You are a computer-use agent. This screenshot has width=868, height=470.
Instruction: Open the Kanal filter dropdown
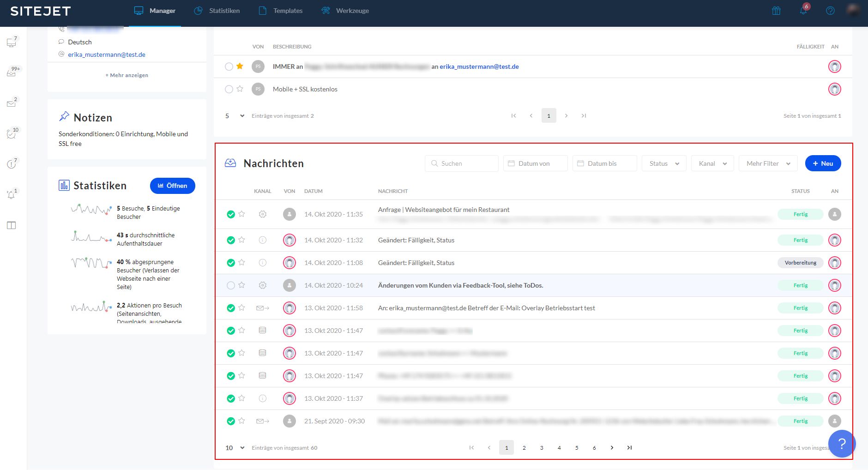click(712, 163)
